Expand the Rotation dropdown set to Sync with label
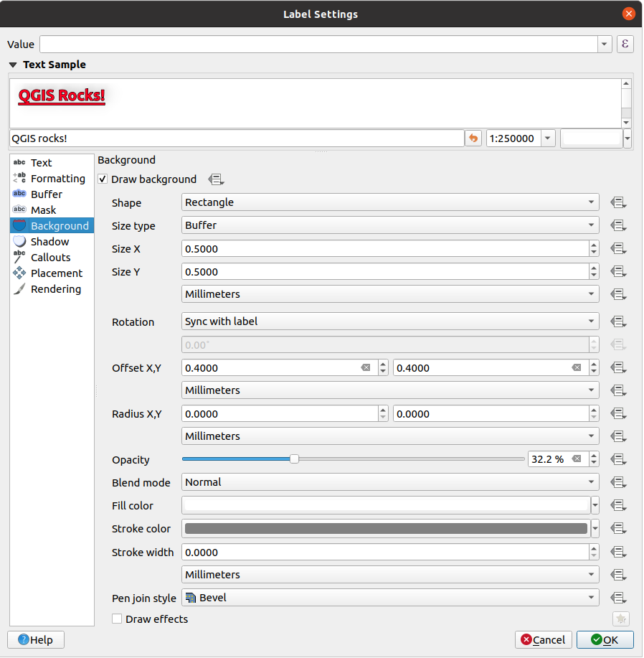The image size is (644, 658). click(390, 321)
